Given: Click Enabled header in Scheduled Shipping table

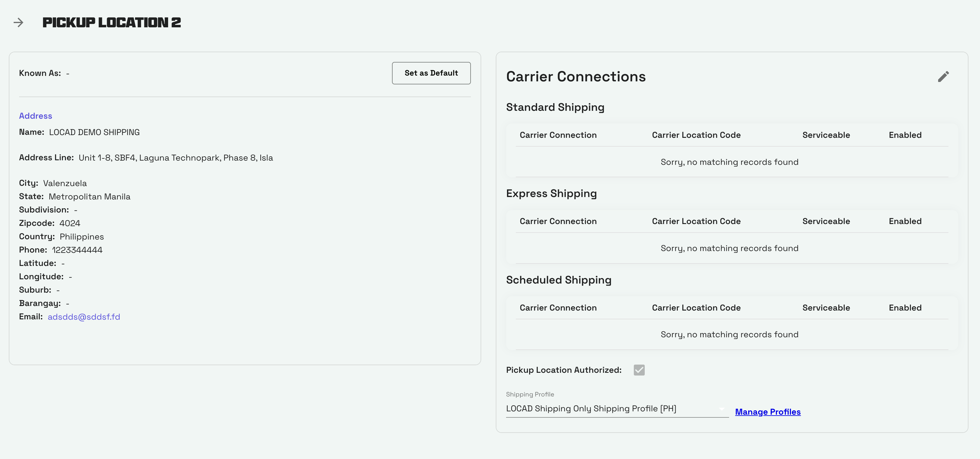Looking at the screenshot, I should tap(905, 308).
